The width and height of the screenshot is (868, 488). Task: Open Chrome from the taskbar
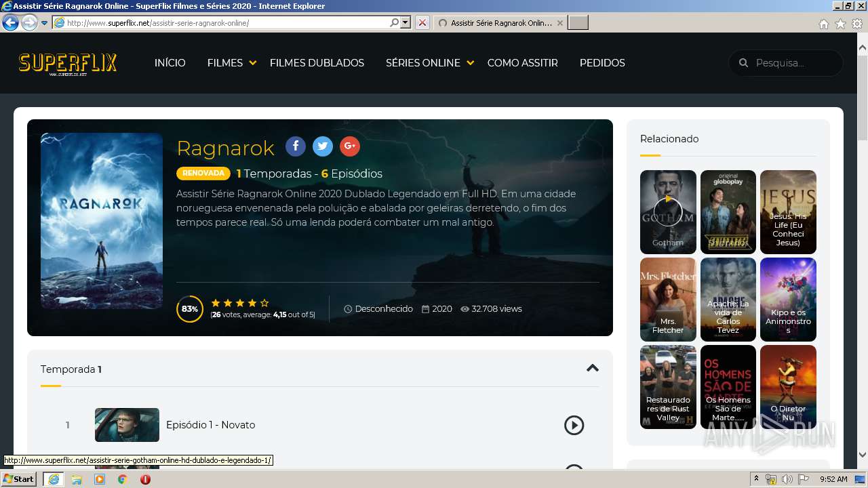click(123, 479)
